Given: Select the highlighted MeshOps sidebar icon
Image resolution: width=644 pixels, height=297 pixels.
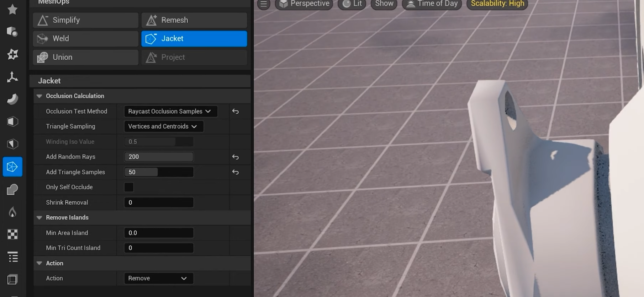Looking at the screenshot, I should [12, 167].
